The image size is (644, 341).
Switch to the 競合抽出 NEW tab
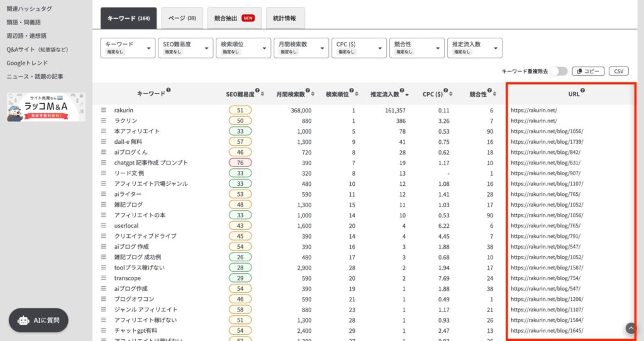pos(234,18)
